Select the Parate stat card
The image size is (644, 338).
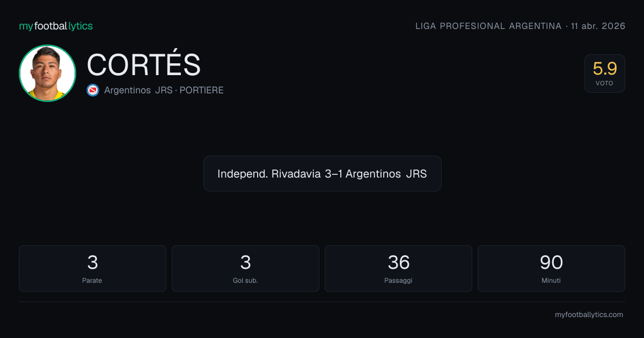click(x=92, y=268)
